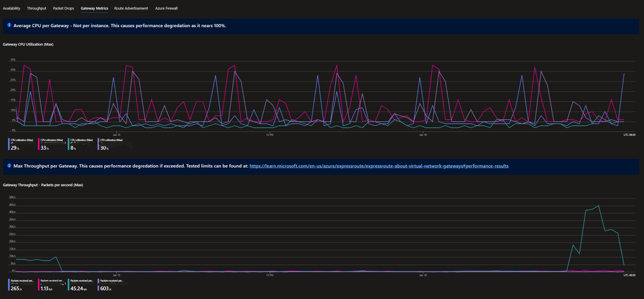Click the Jan 15 label on the throughput chart axis
Screen dimensions: 644x299
[116, 275]
